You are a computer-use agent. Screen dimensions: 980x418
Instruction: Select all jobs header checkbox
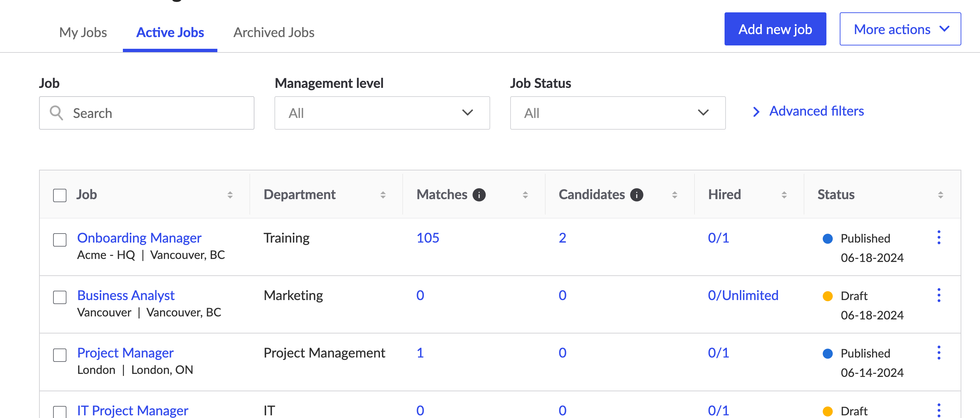(60, 195)
